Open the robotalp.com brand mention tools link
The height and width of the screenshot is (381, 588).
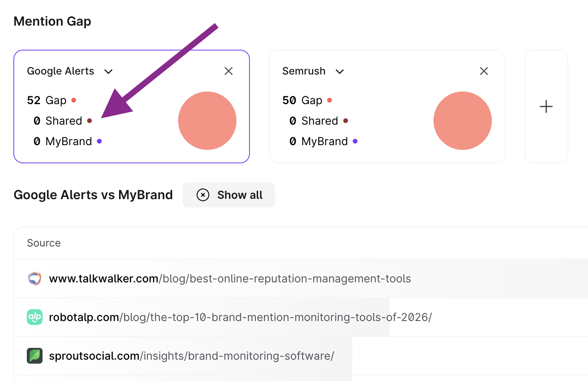click(240, 317)
